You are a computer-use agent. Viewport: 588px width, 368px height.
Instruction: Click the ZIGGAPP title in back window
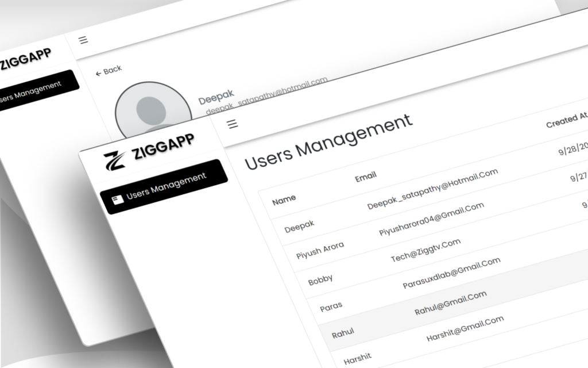25,59
